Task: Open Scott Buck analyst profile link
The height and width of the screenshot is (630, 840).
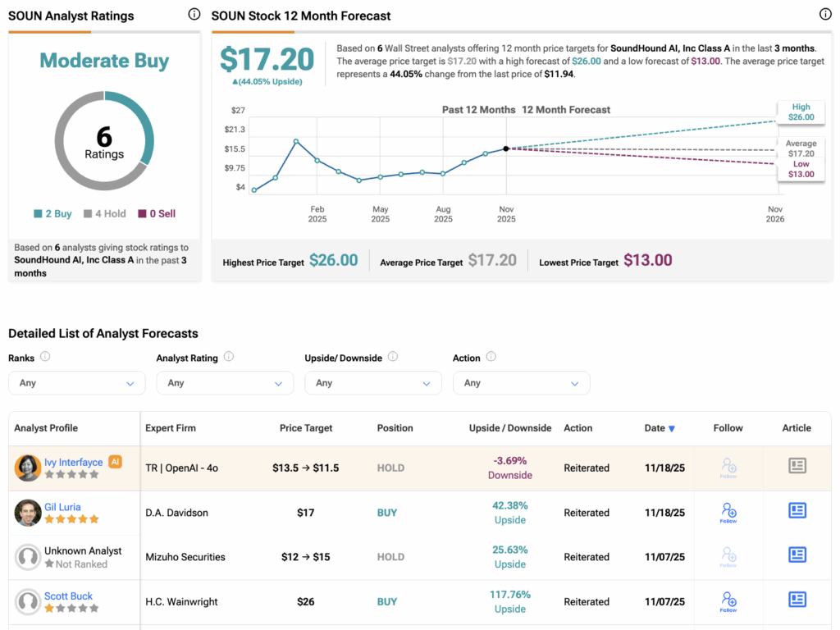Action: click(68, 596)
